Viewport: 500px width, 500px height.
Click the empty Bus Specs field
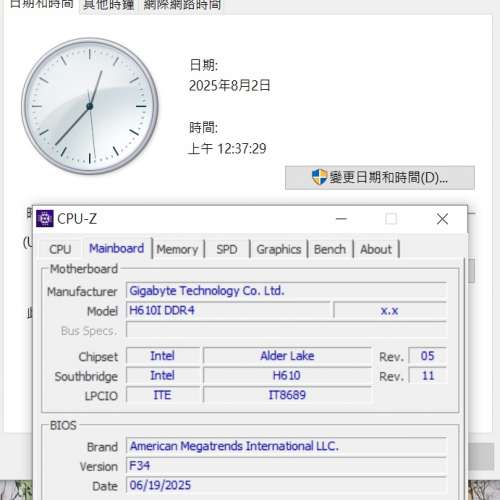pos(286,331)
